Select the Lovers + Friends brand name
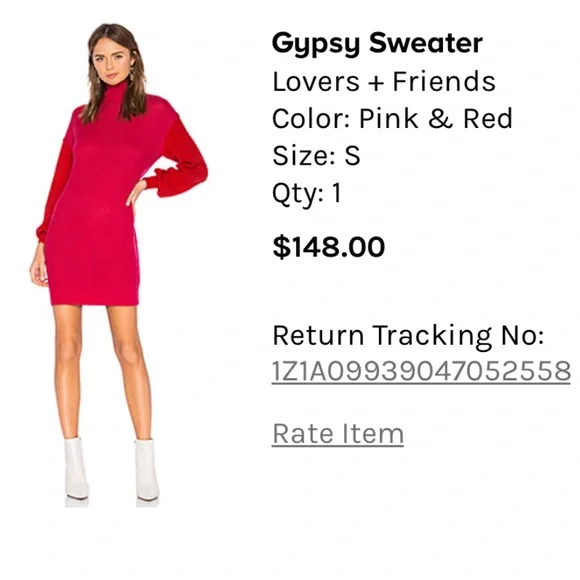Viewport: 580px width, 580px height. click(x=384, y=81)
